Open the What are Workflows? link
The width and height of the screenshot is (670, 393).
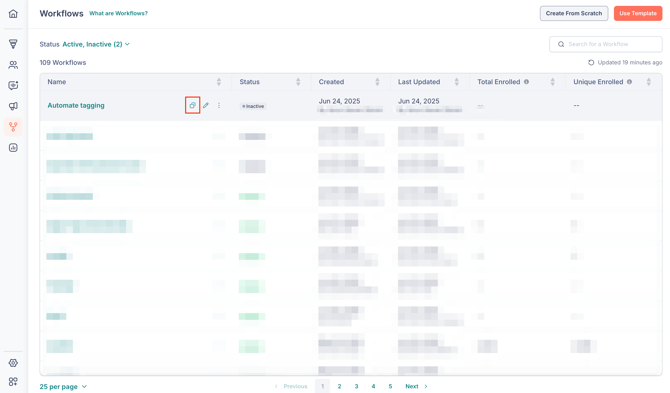tap(118, 13)
